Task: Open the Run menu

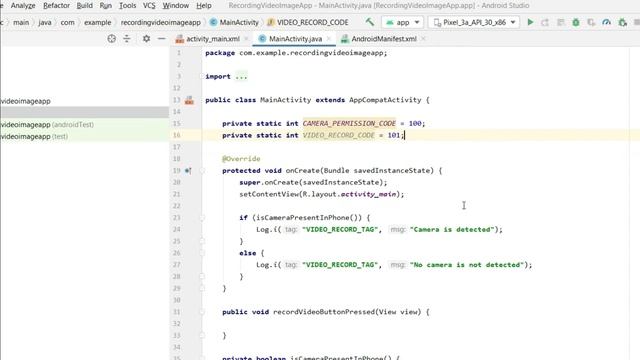Action: tap(106, 6)
